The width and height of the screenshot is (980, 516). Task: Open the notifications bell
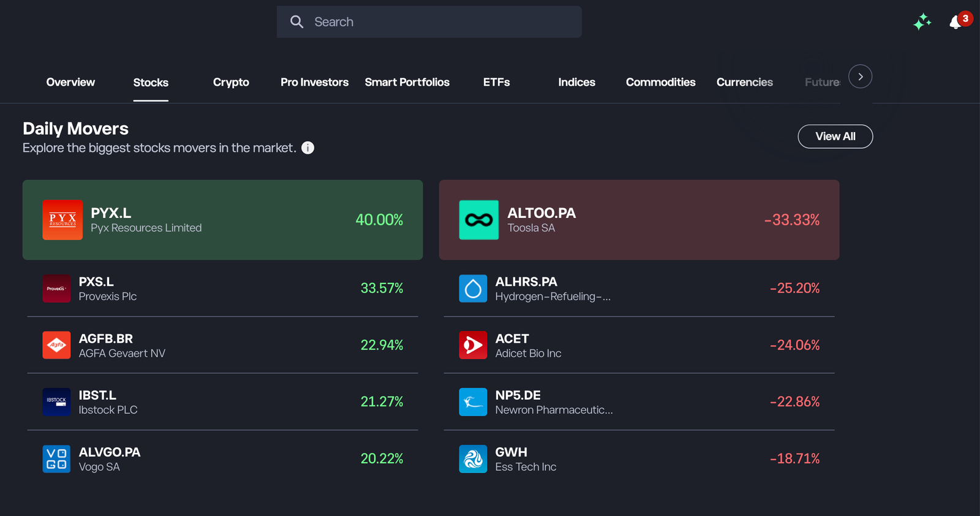pos(956,23)
